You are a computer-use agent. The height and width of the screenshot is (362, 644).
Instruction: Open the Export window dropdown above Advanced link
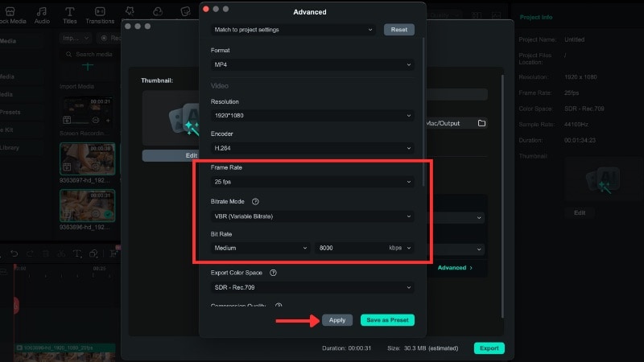pyautogui.click(x=456, y=249)
